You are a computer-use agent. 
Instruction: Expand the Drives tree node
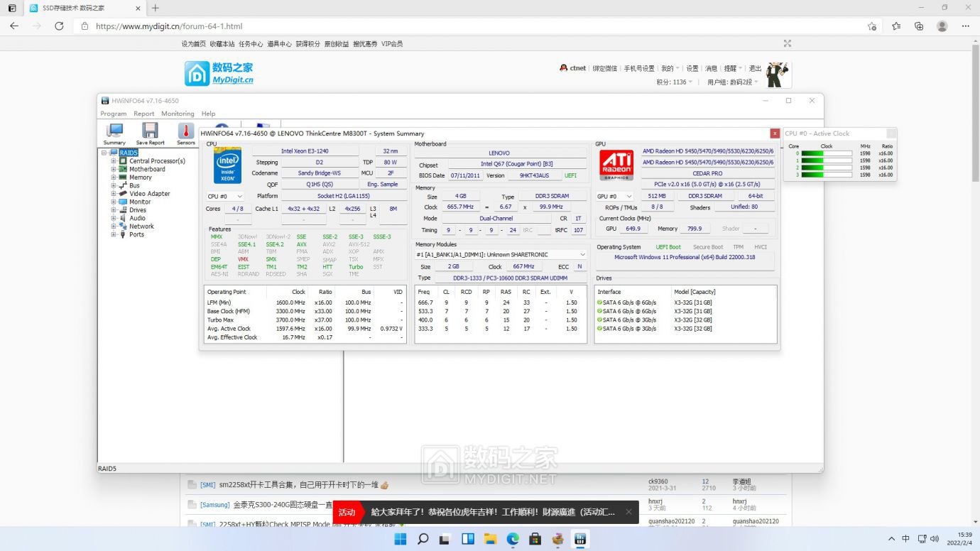tap(114, 210)
